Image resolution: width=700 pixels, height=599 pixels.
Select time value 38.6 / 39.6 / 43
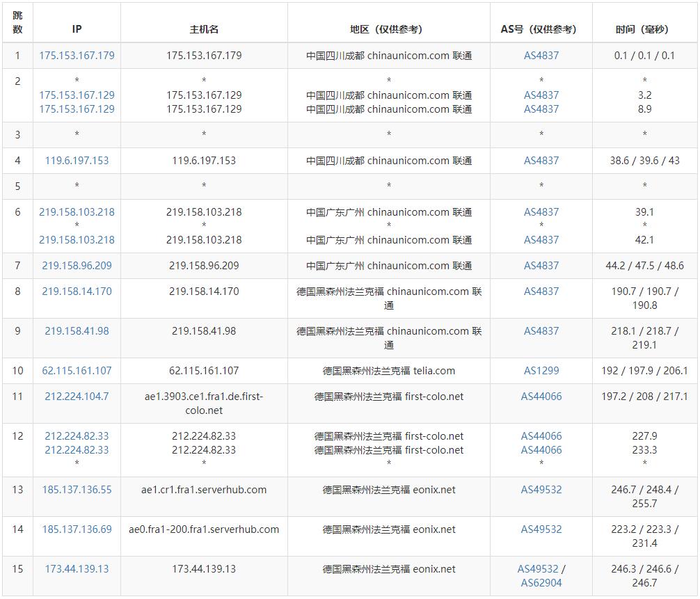(x=644, y=161)
